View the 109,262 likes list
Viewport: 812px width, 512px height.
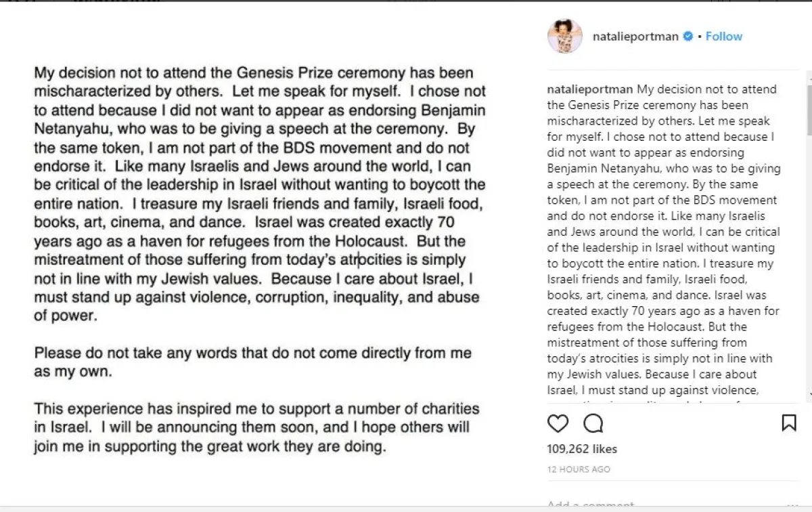(x=582, y=449)
